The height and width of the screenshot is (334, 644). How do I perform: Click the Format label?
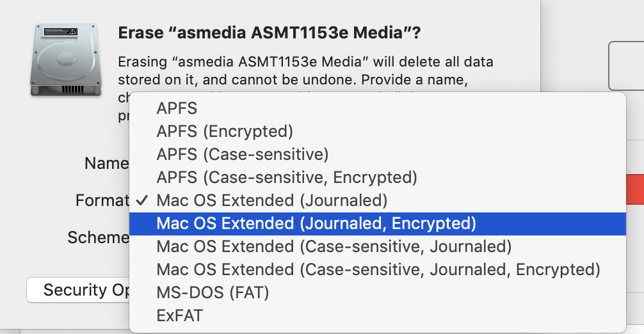102,200
